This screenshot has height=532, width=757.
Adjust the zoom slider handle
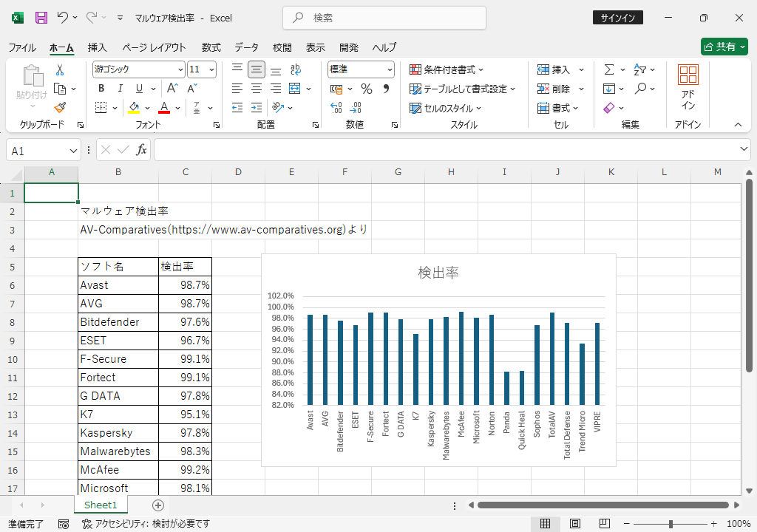(671, 524)
